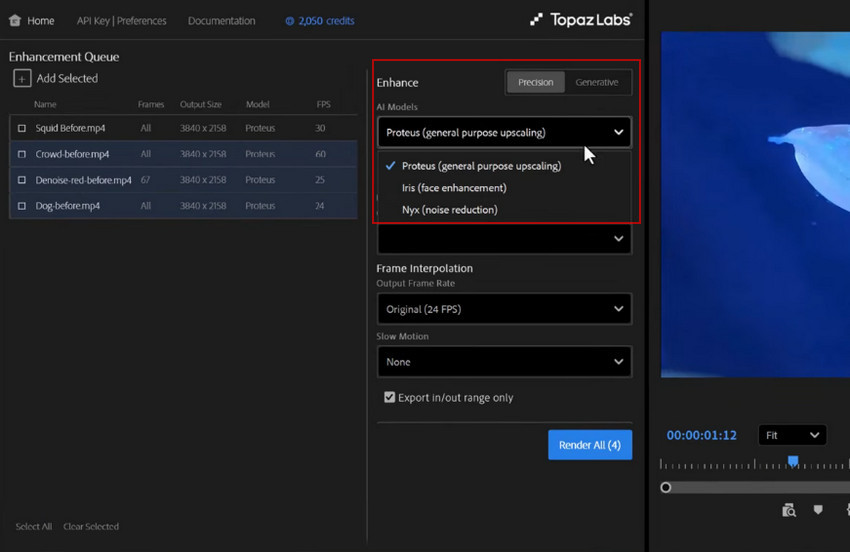This screenshot has height=552, width=850.
Task: Switch Enhance mode to Generative
Action: [x=597, y=82]
